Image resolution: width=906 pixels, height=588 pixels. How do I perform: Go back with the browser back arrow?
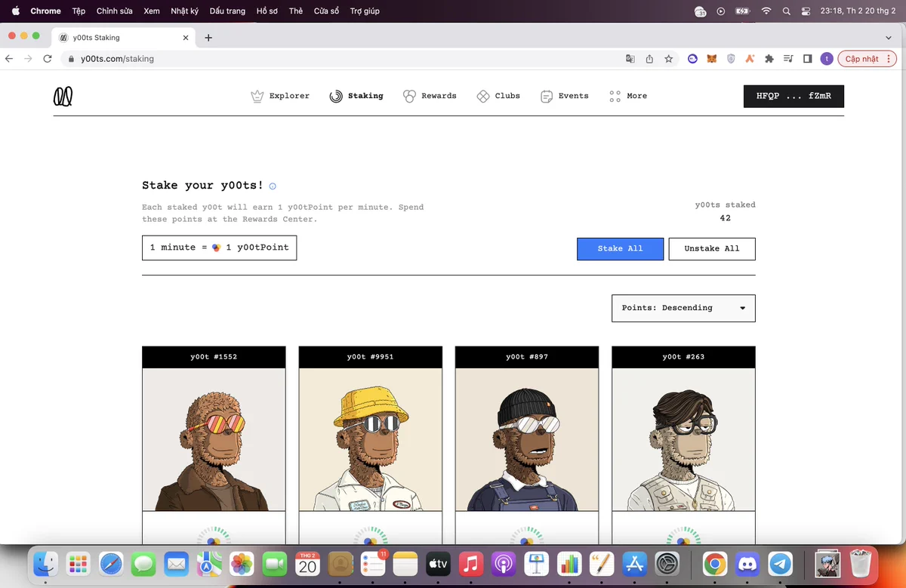click(x=10, y=59)
